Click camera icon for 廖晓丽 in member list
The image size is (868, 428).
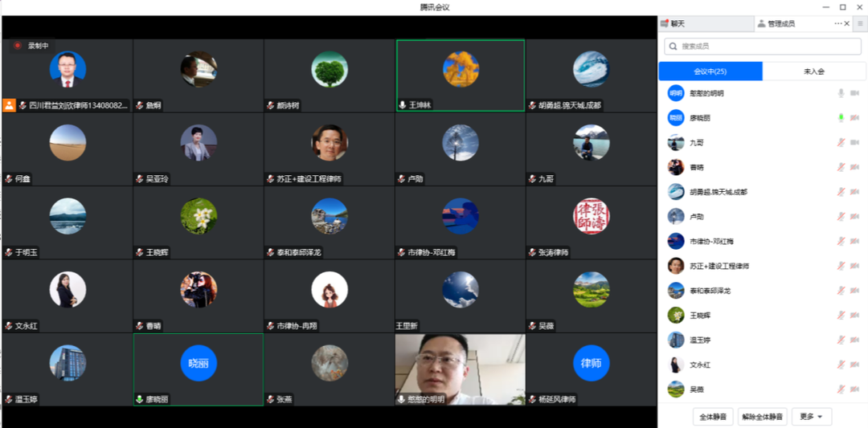854,117
